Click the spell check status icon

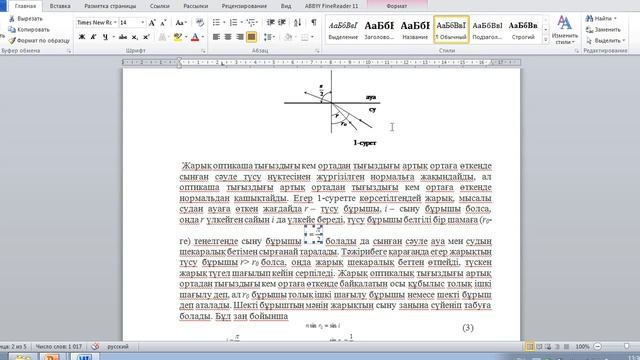pos(95,347)
